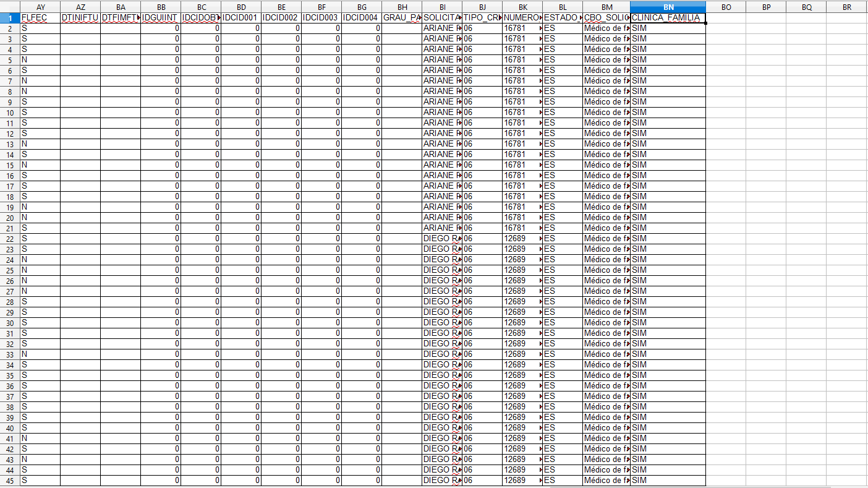Viewport: 868px width, 488px height.
Task: Click the CBO_SOLIC header cell
Action: point(606,18)
